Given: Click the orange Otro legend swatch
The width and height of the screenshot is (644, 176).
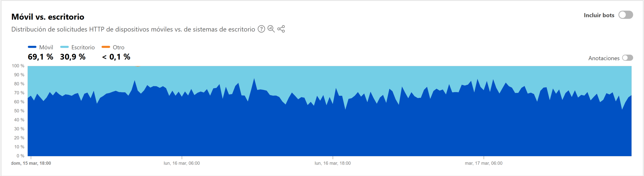Looking at the screenshot, I should [106, 47].
